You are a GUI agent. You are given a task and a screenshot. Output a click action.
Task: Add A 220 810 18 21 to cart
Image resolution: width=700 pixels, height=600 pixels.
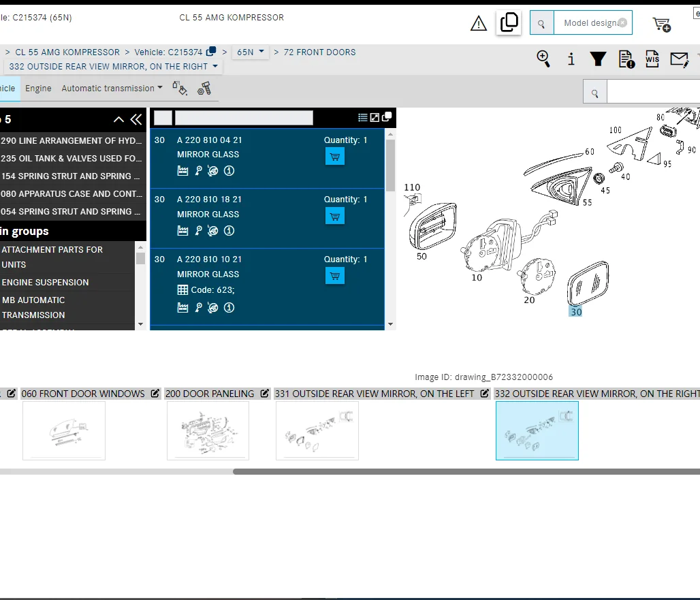click(x=335, y=217)
